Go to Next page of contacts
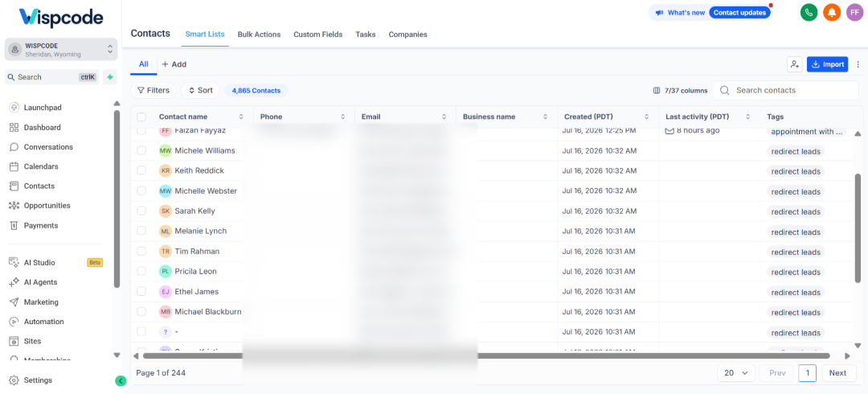Image resolution: width=868 pixels, height=394 pixels. click(837, 373)
